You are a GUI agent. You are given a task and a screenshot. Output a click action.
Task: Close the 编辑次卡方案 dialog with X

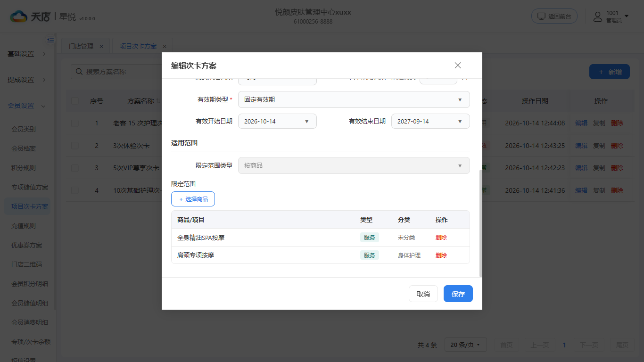click(458, 66)
